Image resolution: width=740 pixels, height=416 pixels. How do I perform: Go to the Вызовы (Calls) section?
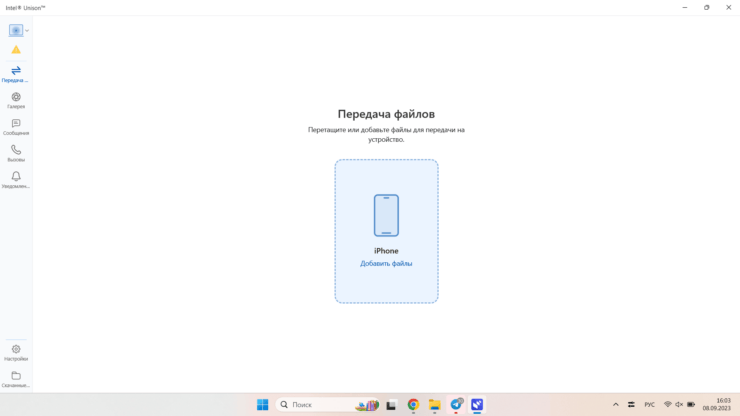16,152
